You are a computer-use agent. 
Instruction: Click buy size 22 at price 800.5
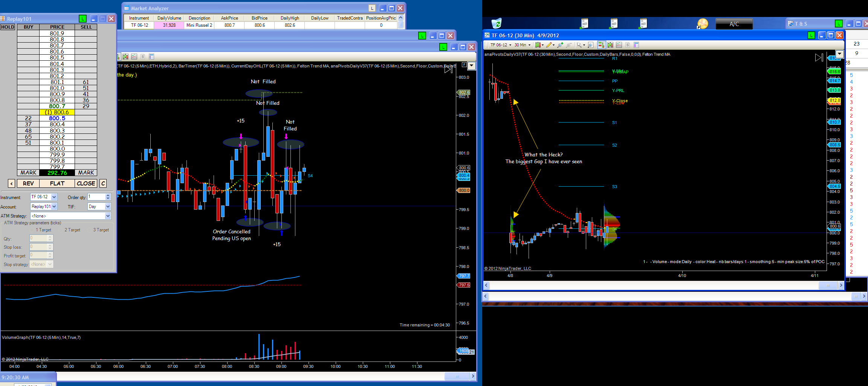click(x=28, y=118)
